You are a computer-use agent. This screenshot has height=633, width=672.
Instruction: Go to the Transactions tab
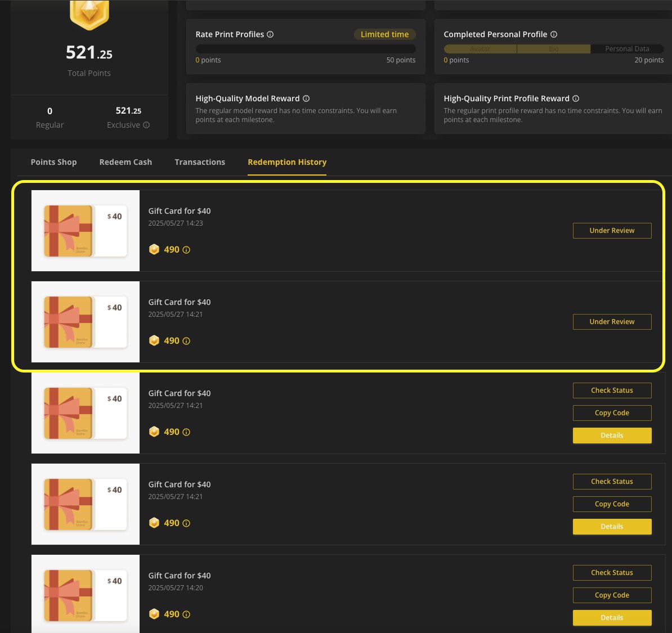[200, 162]
